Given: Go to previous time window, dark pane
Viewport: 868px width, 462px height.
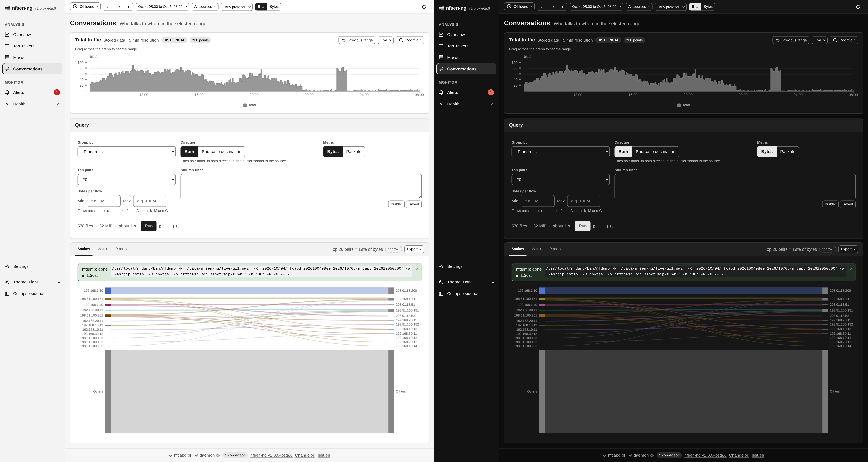Looking at the screenshot, I should tap(542, 7).
